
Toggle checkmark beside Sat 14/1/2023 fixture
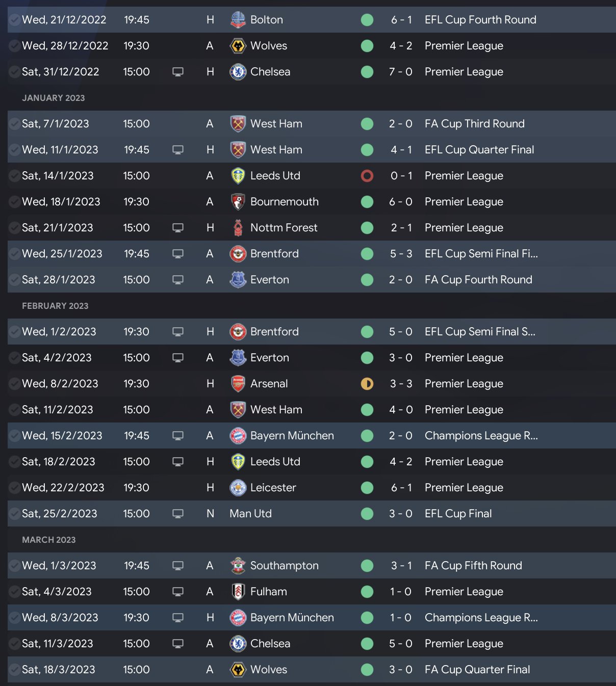tap(14, 176)
